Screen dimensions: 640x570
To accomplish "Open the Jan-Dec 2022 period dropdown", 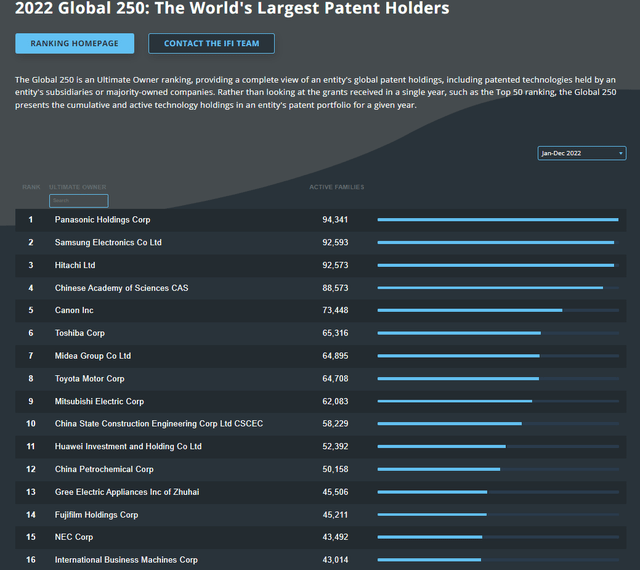I will 582,153.
